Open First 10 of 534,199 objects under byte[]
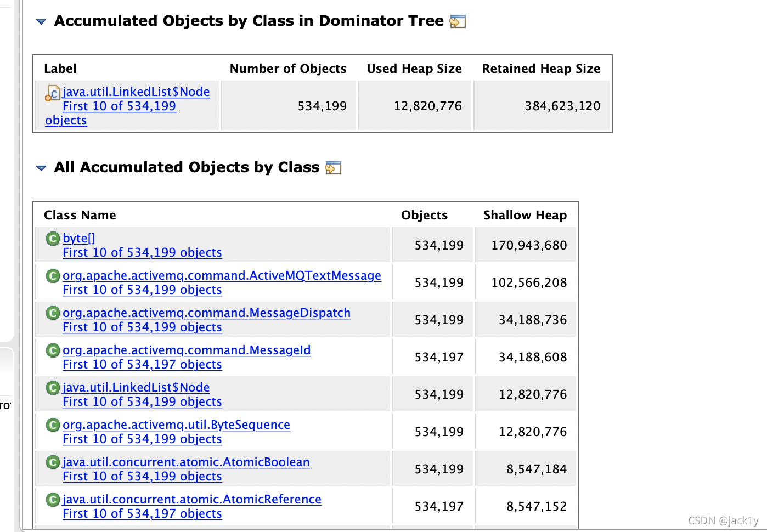Image resolution: width=767 pixels, height=532 pixels. pyautogui.click(x=142, y=252)
